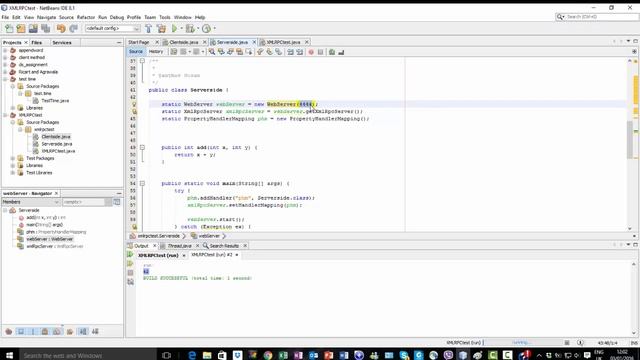Open the default config dropdown
This screenshot has height=360, width=640.
tap(112, 28)
